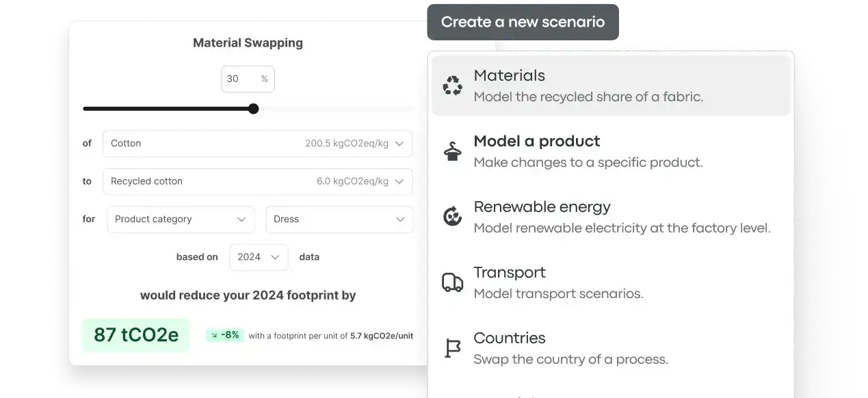
Task: Expand the Product category selector
Action: point(181,220)
